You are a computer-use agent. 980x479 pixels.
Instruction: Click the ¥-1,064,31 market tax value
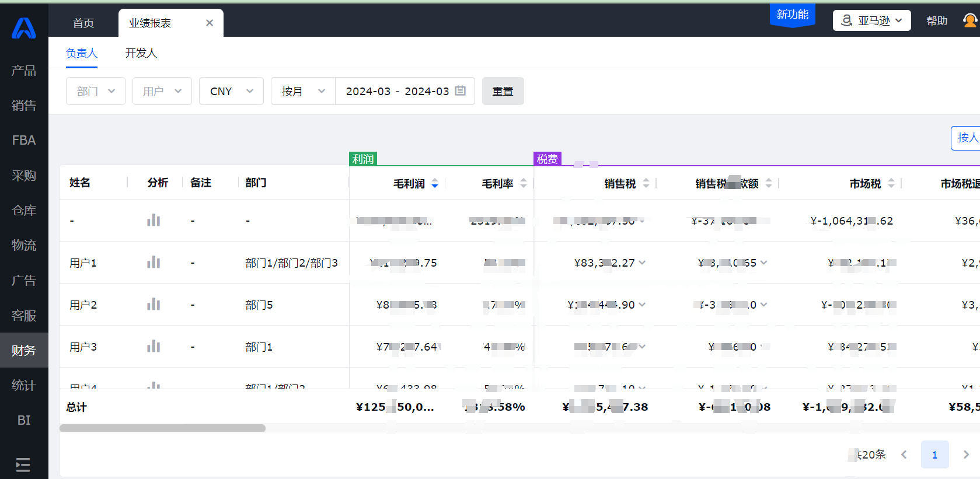pos(852,221)
